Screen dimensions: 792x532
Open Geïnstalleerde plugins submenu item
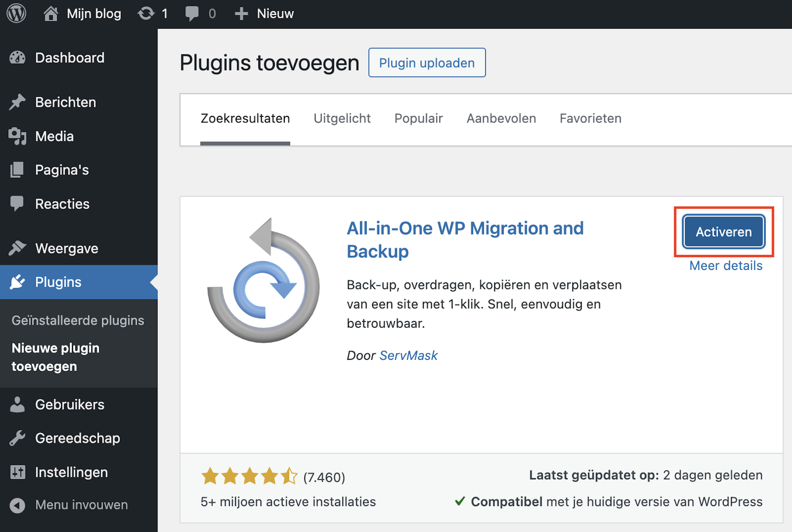coord(78,320)
